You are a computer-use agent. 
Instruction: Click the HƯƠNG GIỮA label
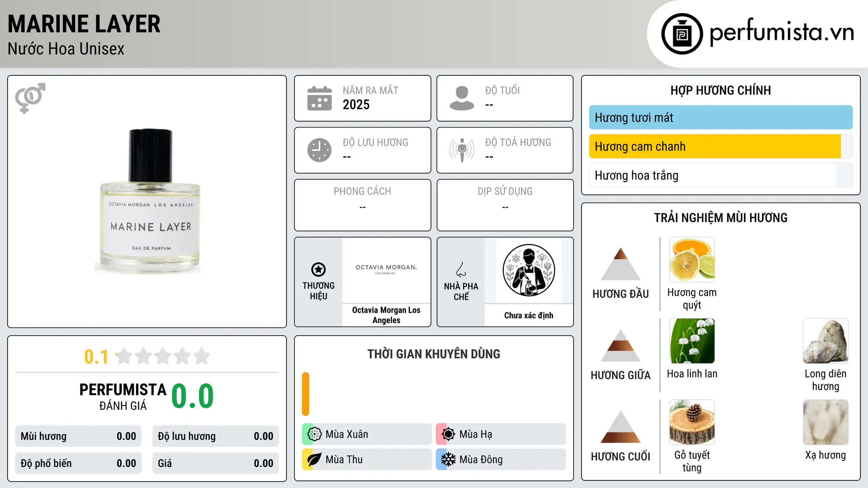tap(620, 375)
